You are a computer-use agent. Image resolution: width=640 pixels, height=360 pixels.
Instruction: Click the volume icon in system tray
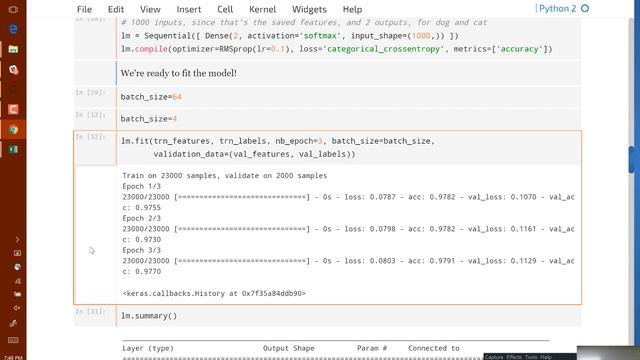pos(17,308)
